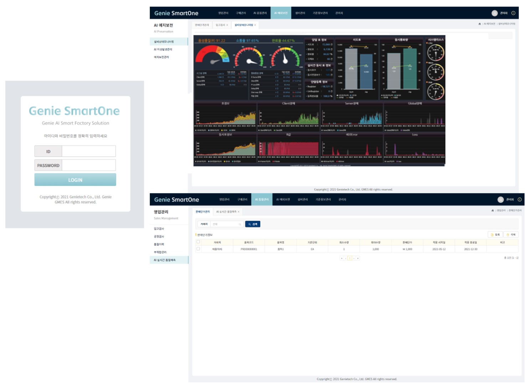Image resolution: width=532 pixels, height=392 pixels.
Task: Click Genie SmartOne logo in lower window
Action: coord(177,200)
